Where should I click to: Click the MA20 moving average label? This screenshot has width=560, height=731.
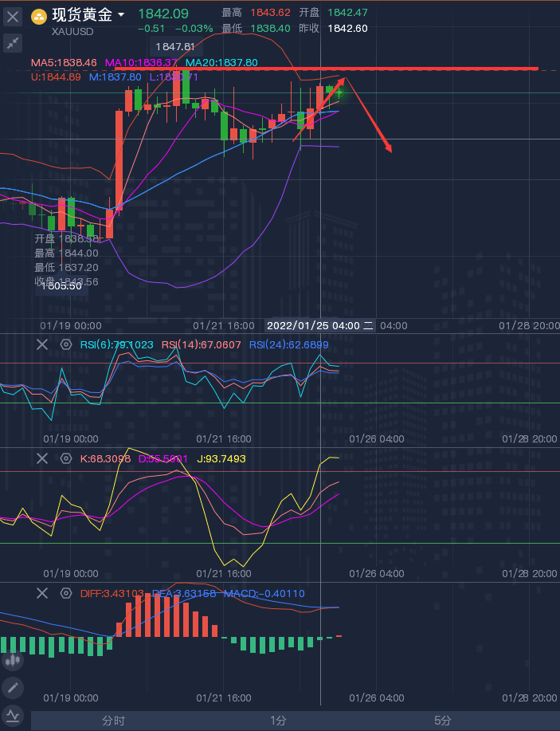coord(221,62)
